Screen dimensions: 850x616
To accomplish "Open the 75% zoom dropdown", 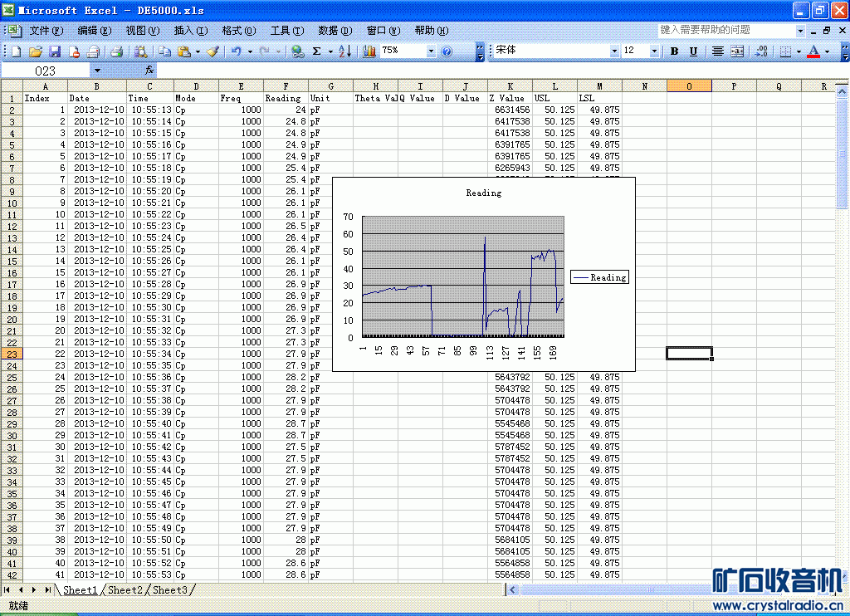I will click(x=431, y=51).
